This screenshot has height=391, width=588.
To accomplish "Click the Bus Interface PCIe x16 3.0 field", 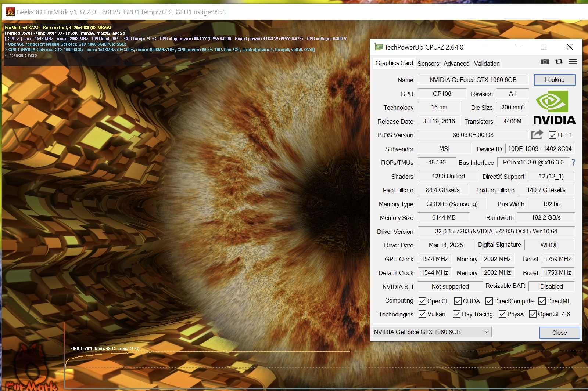I will (x=533, y=162).
